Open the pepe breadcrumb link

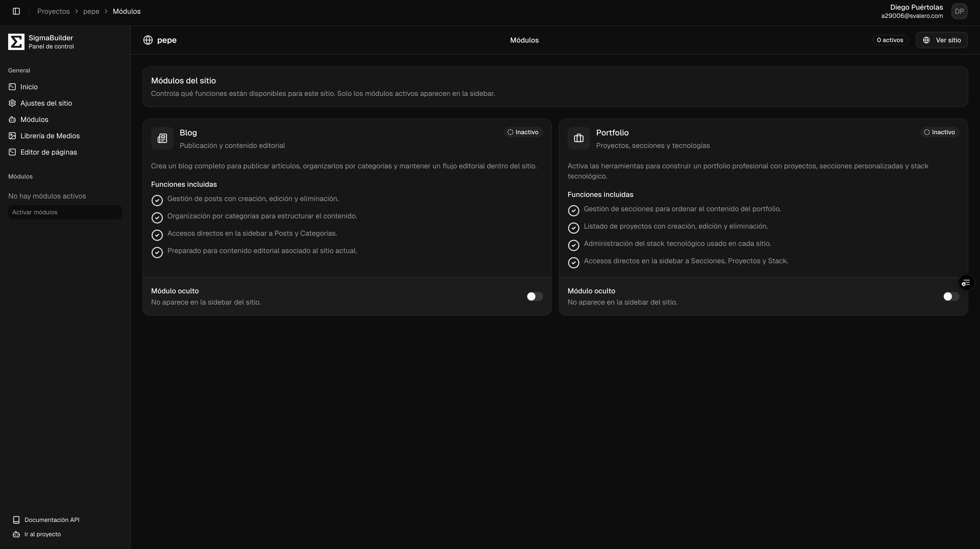pyautogui.click(x=91, y=11)
